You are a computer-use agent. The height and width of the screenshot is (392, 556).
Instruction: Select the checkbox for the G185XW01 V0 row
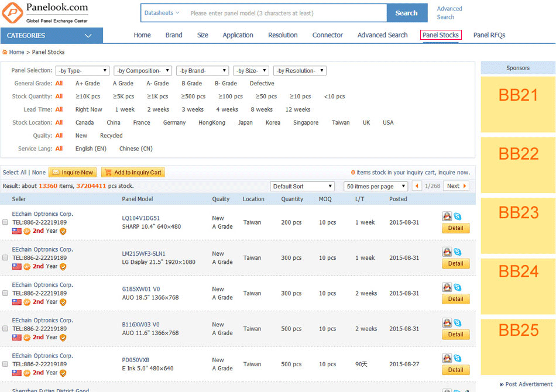pyautogui.click(x=5, y=293)
